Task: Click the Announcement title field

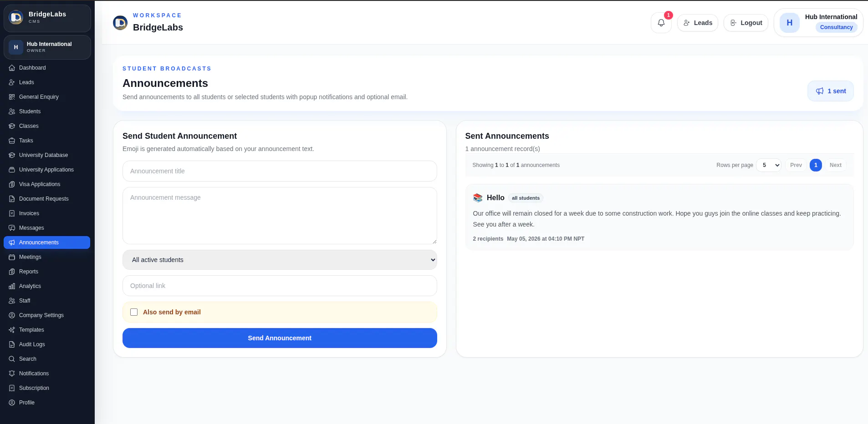Action: click(280, 171)
